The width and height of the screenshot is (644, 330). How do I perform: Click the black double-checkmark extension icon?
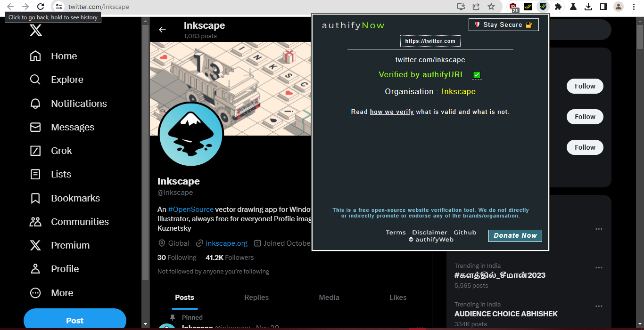(x=528, y=7)
